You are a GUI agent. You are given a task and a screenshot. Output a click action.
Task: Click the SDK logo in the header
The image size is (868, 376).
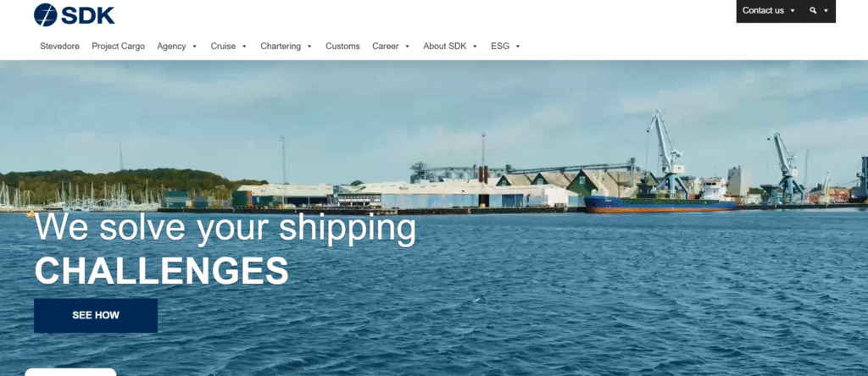(x=75, y=14)
